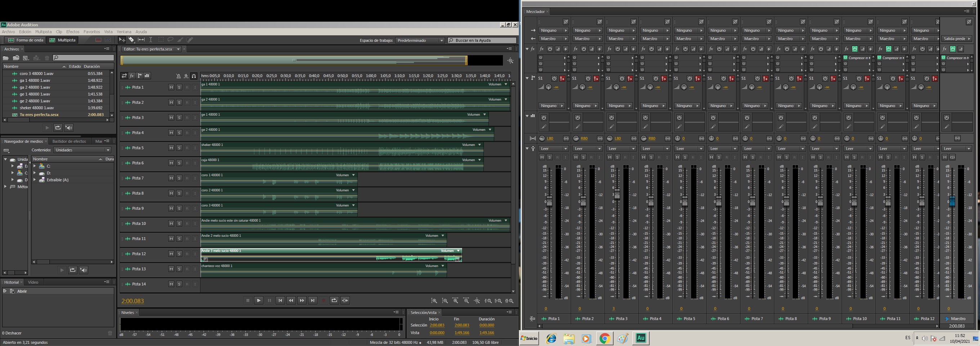Screen dimensions: 980x346
Task: Open the Multipista menu
Action: (x=43, y=32)
